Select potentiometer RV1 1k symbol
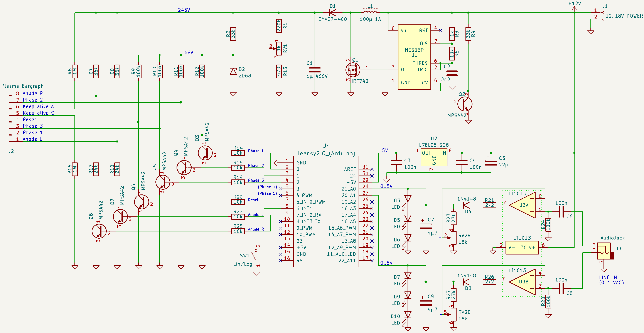 [x=279, y=49]
